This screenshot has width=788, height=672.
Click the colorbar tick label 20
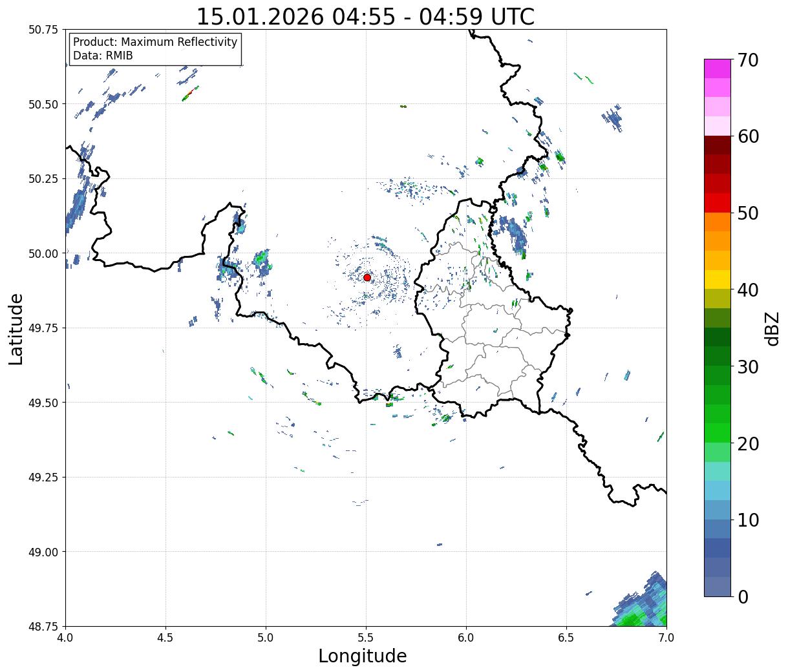pos(748,443)
